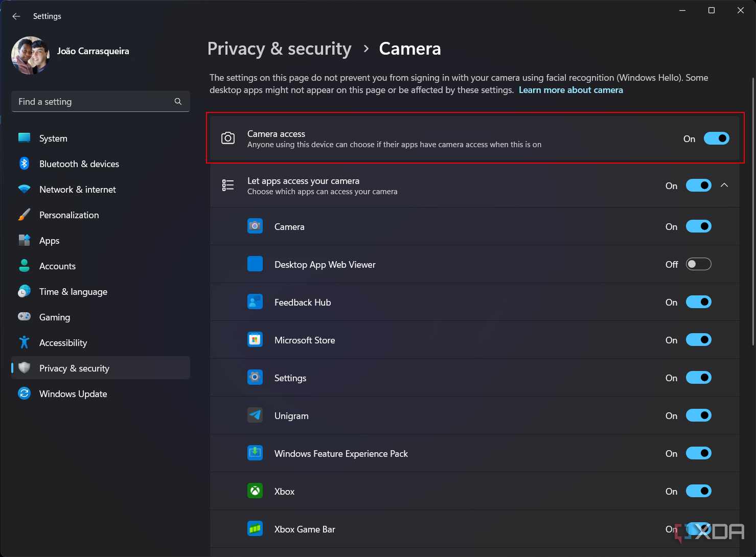Click the System monitor icon
The image size is (756, 557).
(24, 138)
